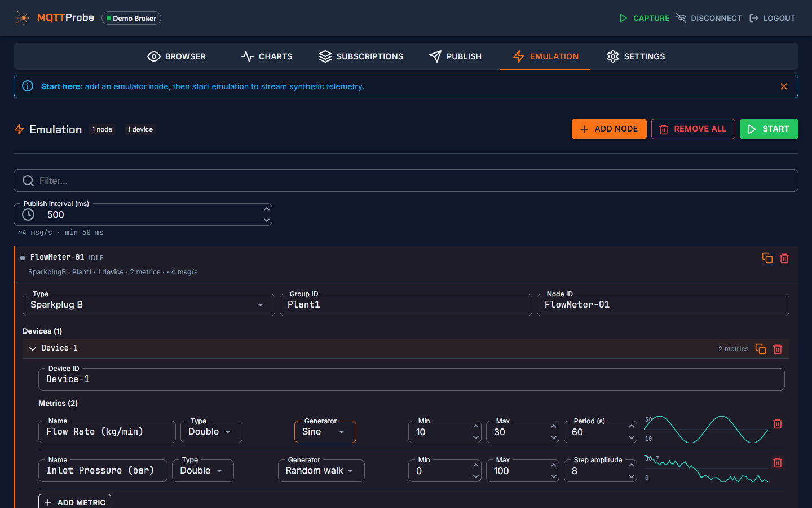This screenshot has height=508, width=812.
Task: Click the Device ID field
Action: (412, 379)
